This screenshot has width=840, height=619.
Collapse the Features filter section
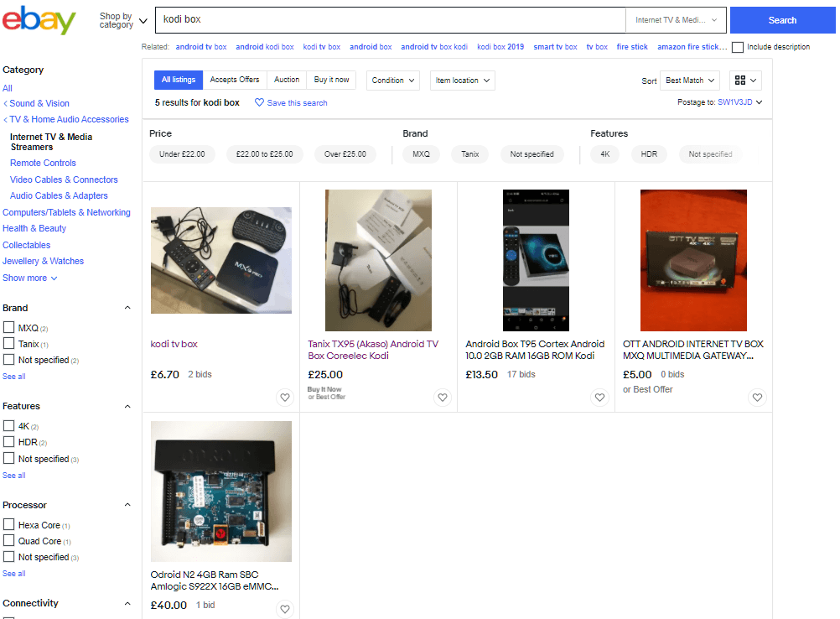[x=127, y=406]
